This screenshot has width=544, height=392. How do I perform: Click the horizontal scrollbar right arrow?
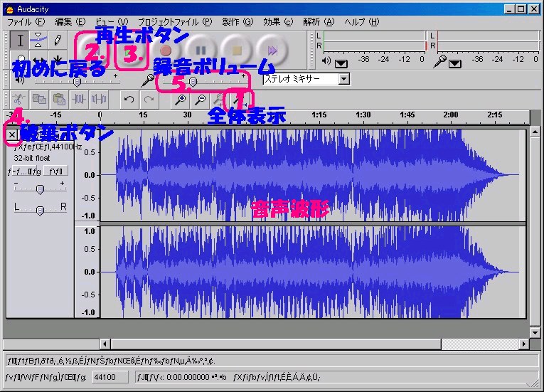tap(524, 344)
